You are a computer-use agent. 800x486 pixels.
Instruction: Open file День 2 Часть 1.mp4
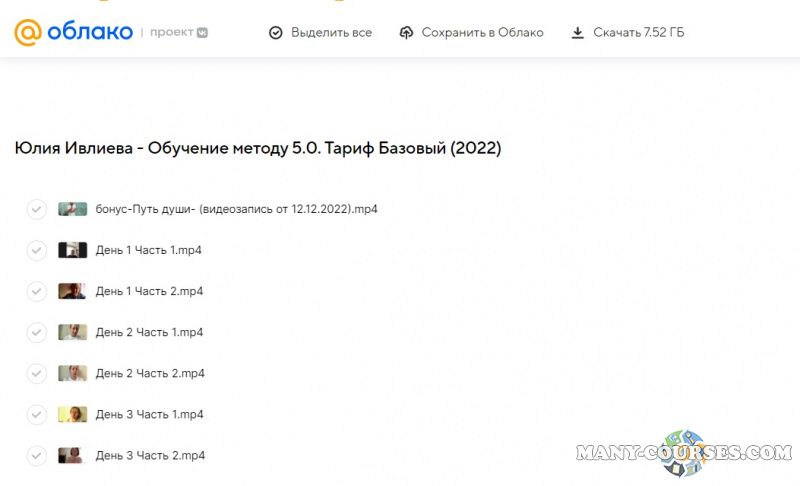click(x=149, y=332)
